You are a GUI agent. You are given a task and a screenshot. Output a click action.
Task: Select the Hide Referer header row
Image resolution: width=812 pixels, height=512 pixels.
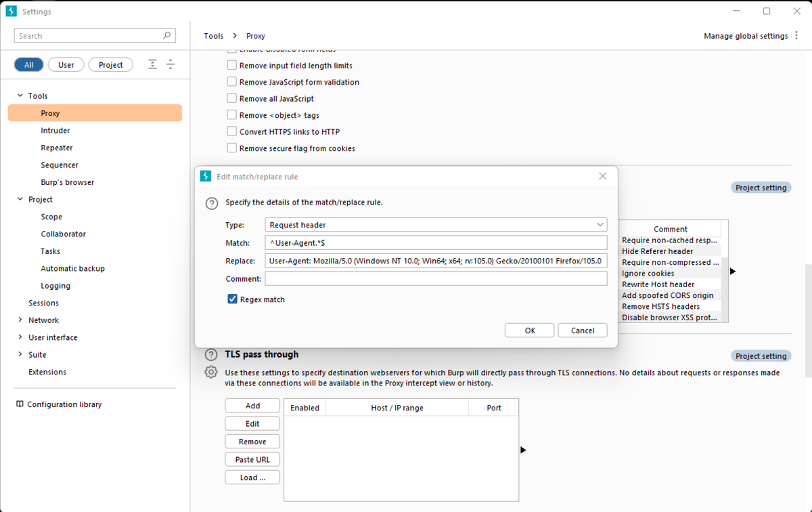point(670,251)
